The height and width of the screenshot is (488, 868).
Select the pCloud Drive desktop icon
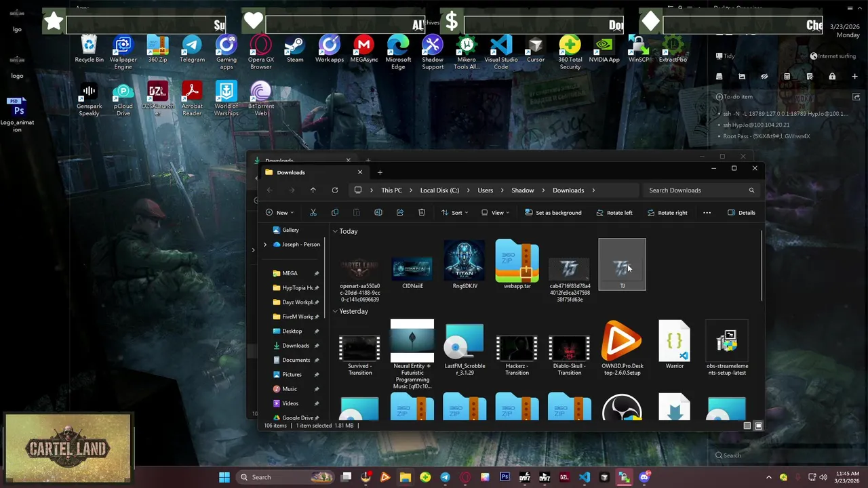point(123,99)
